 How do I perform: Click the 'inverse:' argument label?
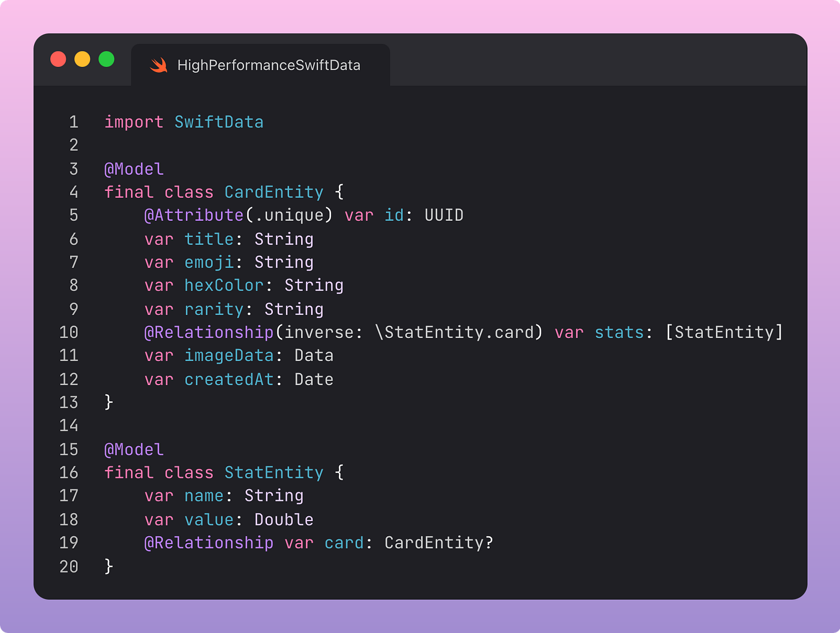point(324,333)
